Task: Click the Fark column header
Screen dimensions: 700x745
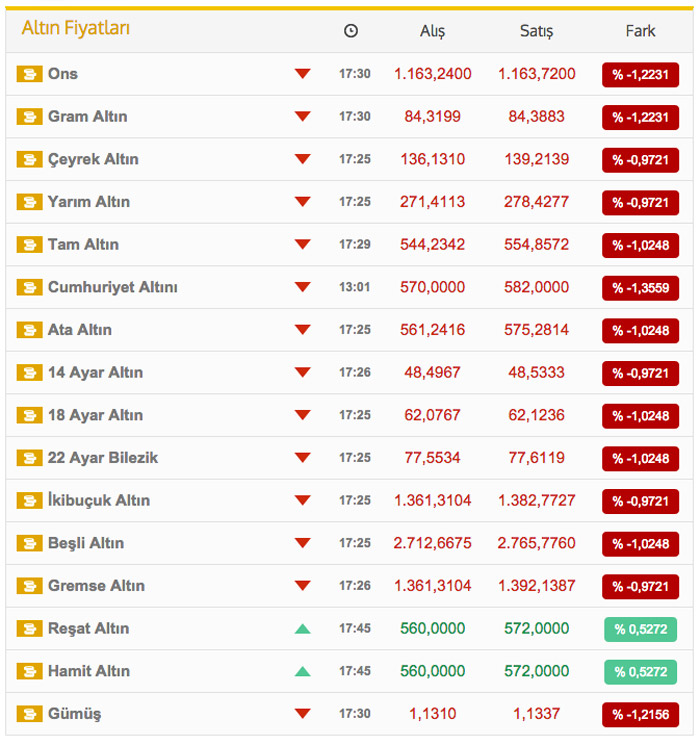Action: pos(640,31)
